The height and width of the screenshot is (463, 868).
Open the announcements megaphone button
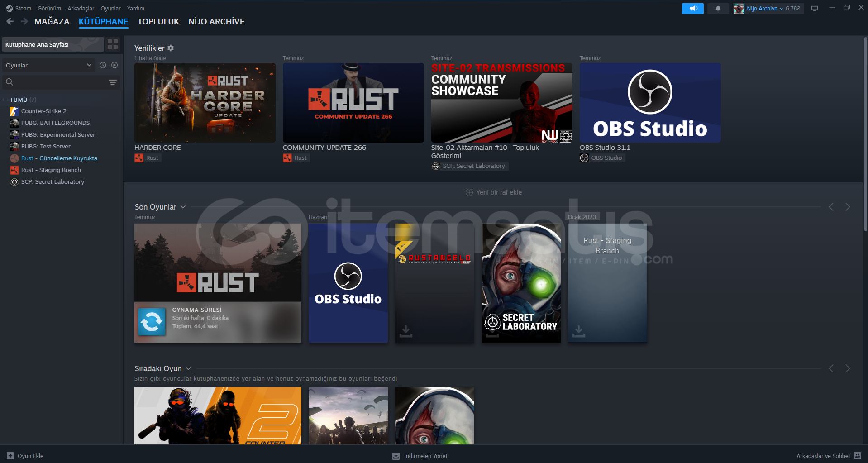click(x=692, y=9)
